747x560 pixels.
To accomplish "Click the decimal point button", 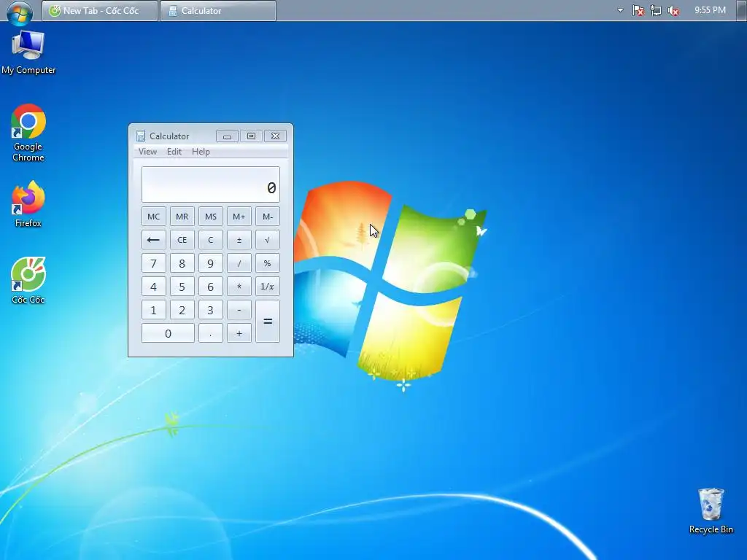I will (211, 333).
